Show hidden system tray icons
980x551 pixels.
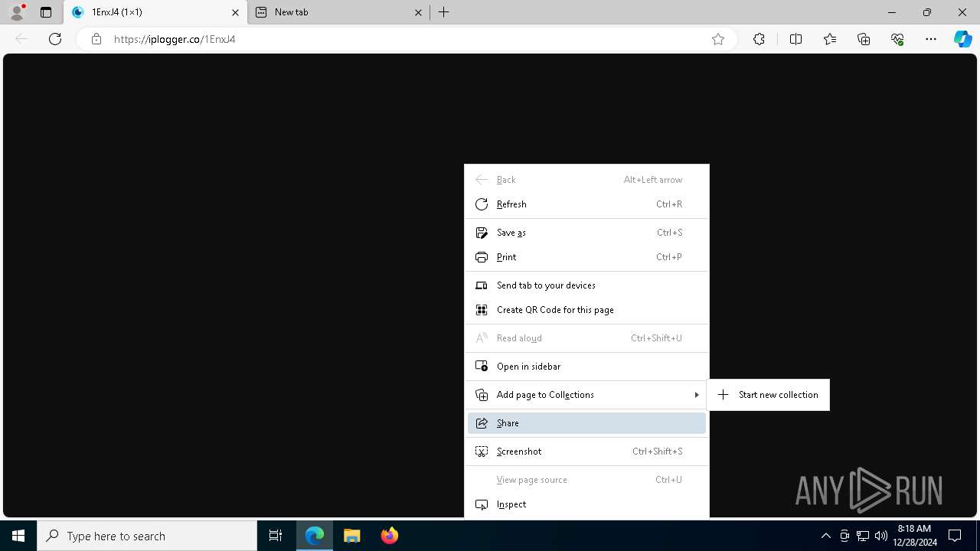825,536
